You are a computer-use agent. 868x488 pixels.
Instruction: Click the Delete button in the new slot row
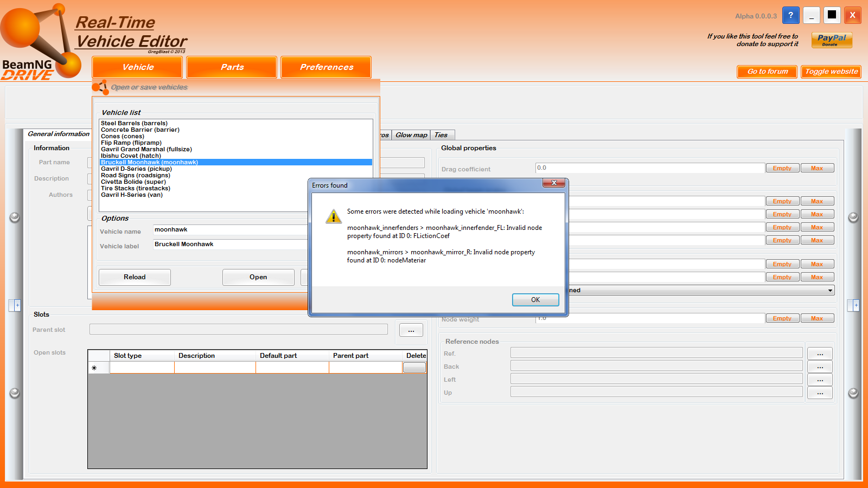point(414,368)
